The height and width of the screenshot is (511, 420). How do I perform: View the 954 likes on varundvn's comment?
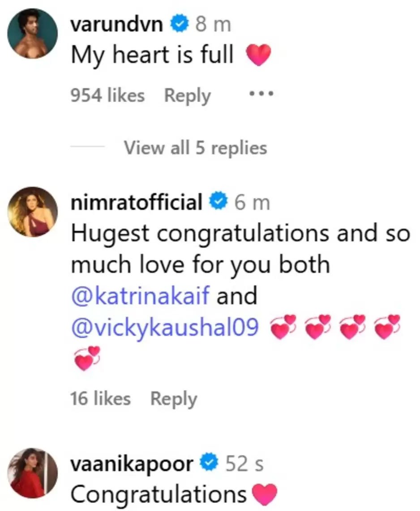tap(107, 95)
